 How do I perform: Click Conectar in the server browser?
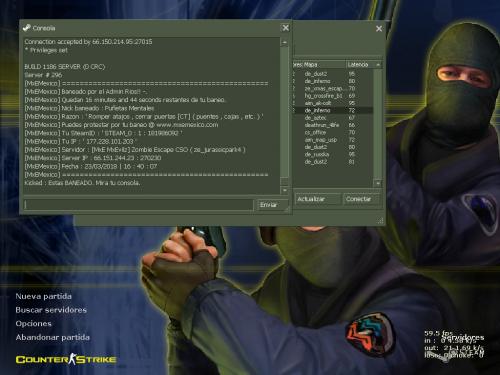[x=361, y=199]
